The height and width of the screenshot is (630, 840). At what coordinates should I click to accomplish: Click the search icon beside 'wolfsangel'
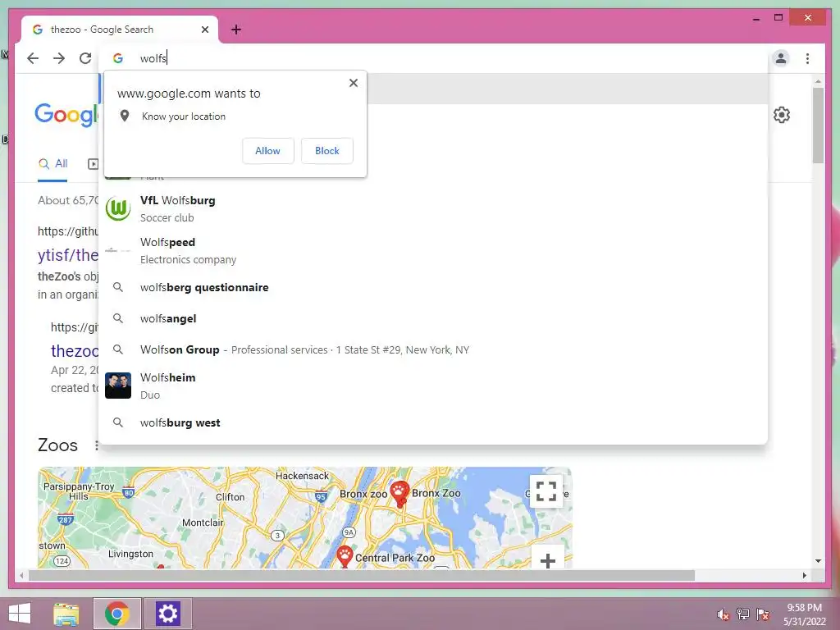pos(118,318)
